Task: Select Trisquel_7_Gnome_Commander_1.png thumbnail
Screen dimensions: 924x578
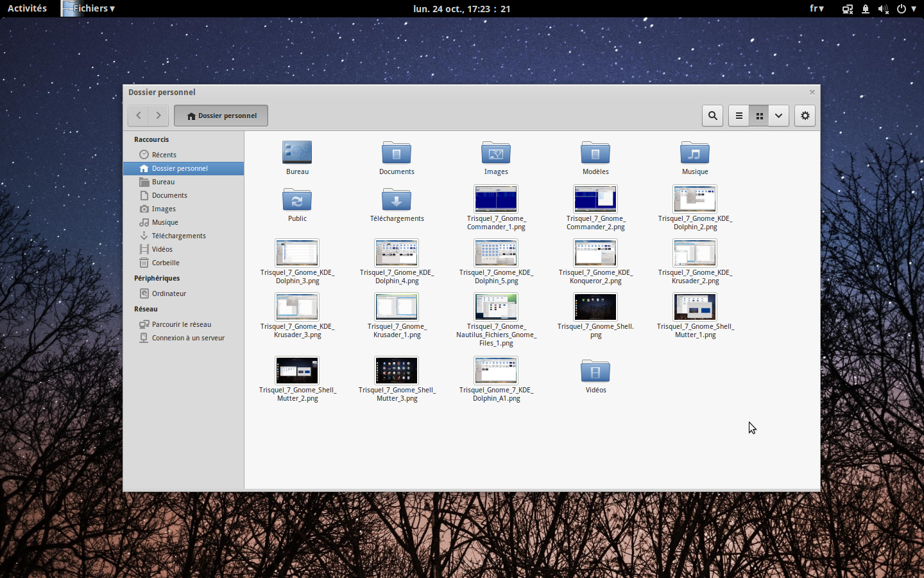Action: point(496,199)
